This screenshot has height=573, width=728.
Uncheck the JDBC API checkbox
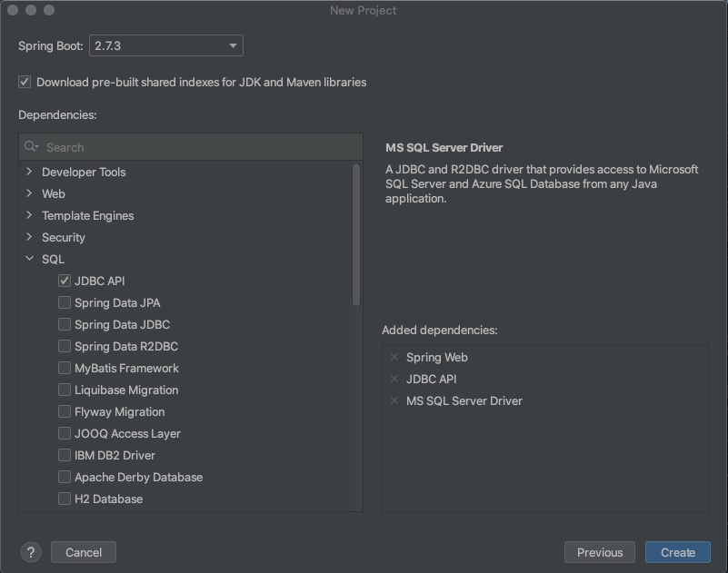[65, 281]
